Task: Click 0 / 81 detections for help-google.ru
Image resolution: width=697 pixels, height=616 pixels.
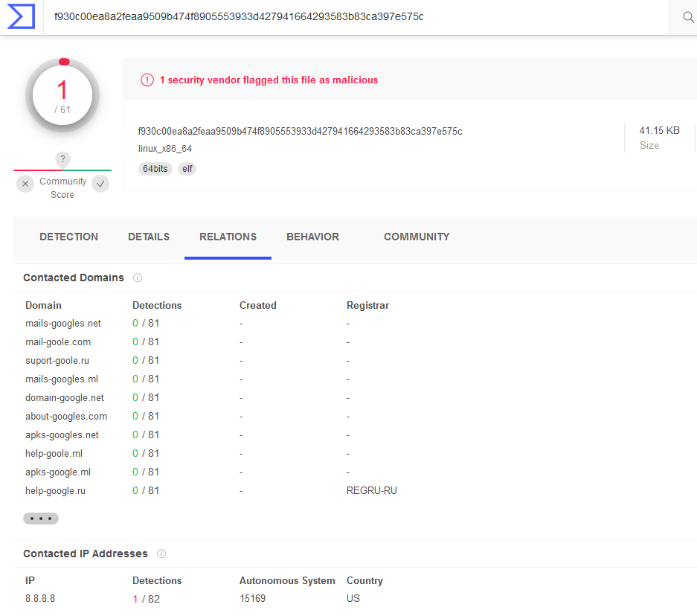Action: coord(146,491)
